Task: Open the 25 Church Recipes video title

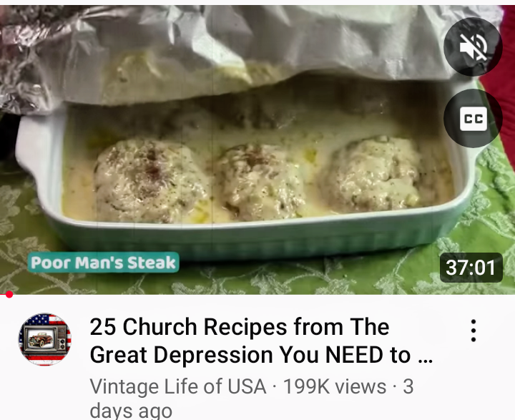Action: point(261,341)
